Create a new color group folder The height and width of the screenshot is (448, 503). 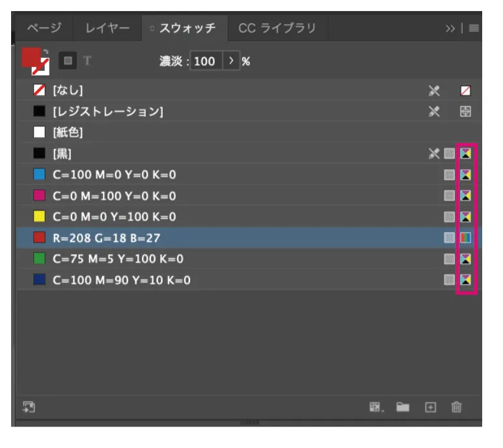(x=403, y=407)
